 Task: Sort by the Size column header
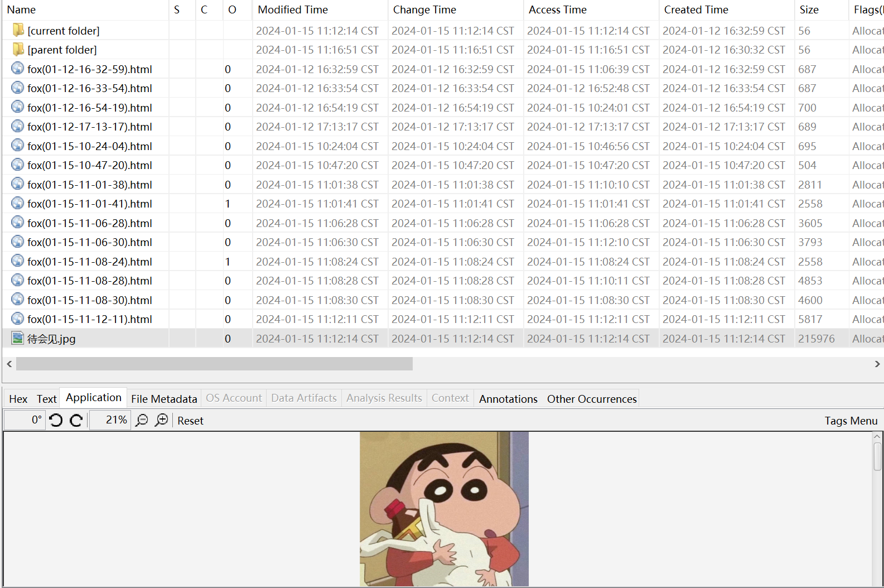822,9
